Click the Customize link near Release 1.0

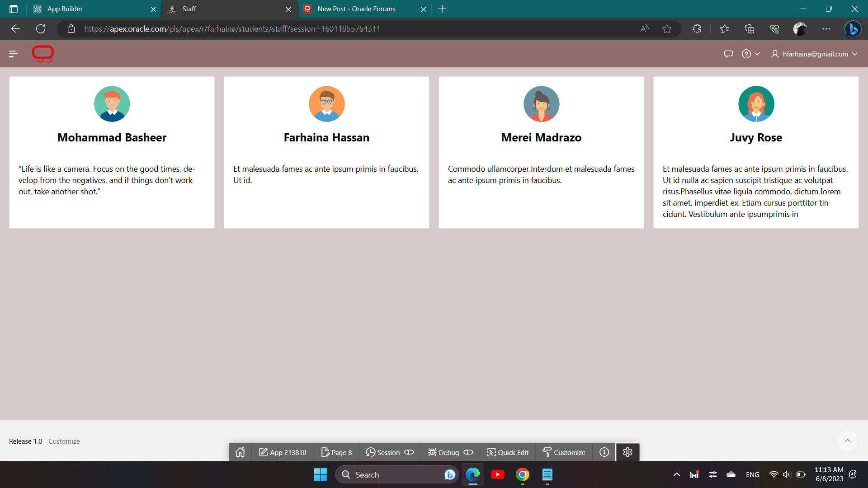click(x=64, y=441)
